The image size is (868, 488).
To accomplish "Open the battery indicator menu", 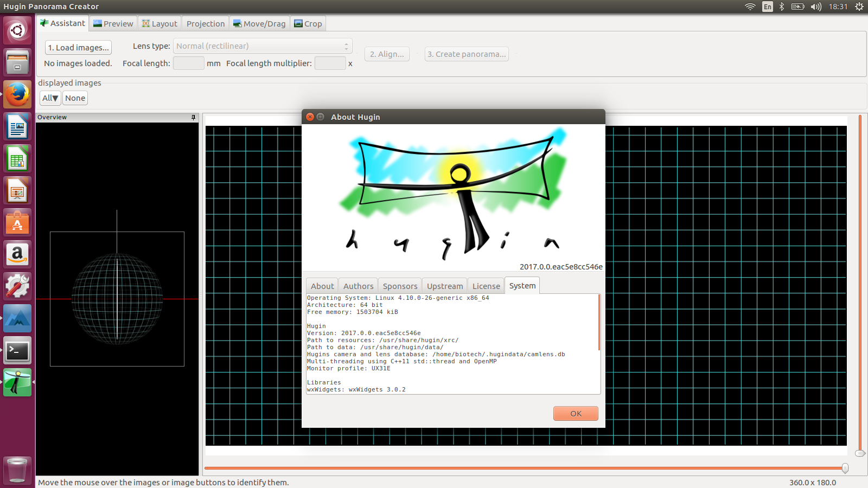I will tap(797, 7).
